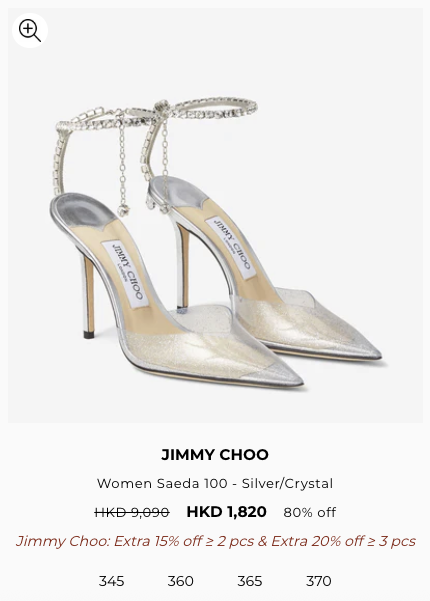430x601 pixels.
Task: Click the crossed-out price HKD 9,090
Action: coord(132,512)
